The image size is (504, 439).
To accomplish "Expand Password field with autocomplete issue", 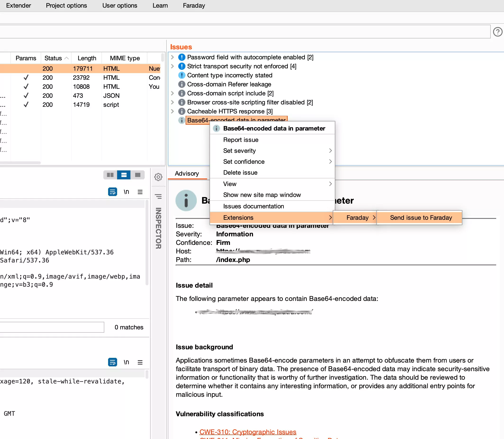I will pyautogui.click(x=172, y=57).
